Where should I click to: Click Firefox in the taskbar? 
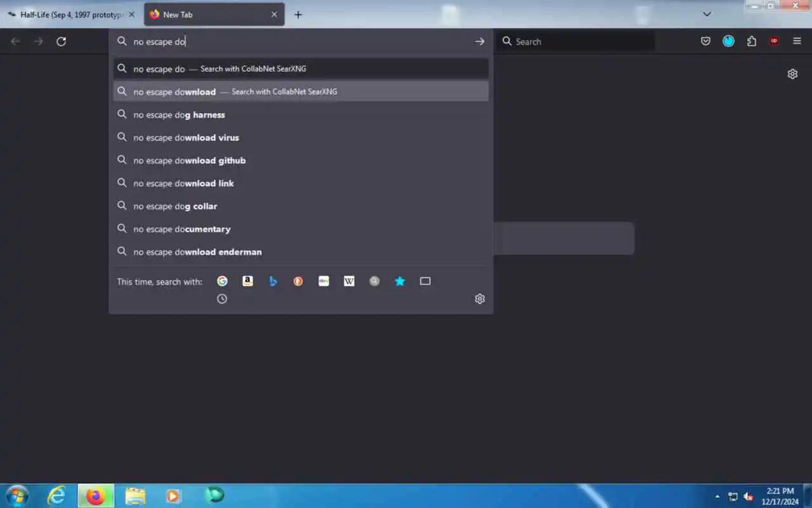(96, 495)
